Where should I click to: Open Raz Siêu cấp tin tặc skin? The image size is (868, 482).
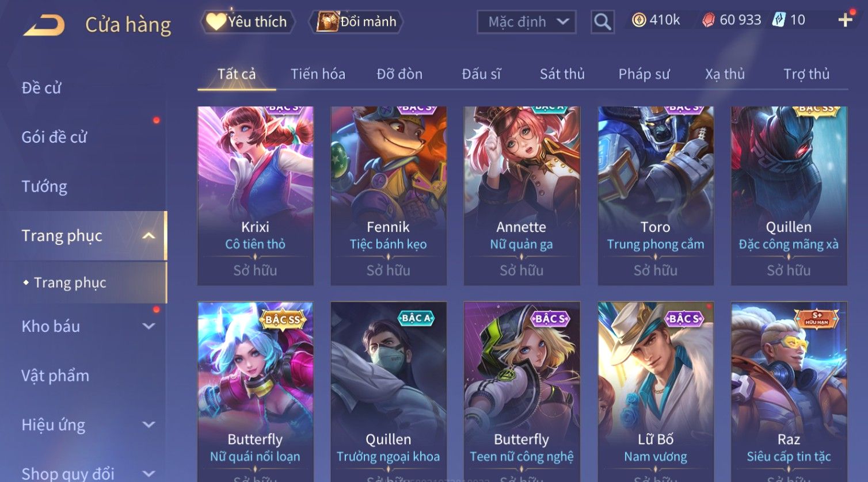click(789, 391)
